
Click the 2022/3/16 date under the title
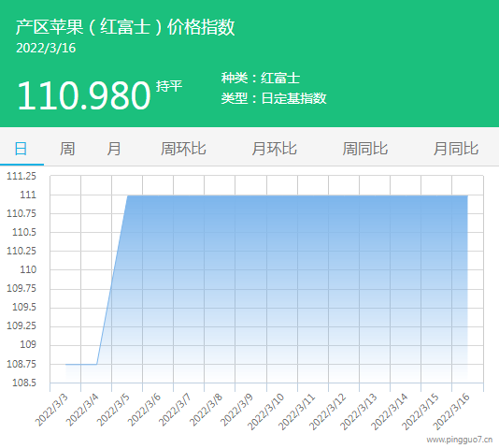46,48
